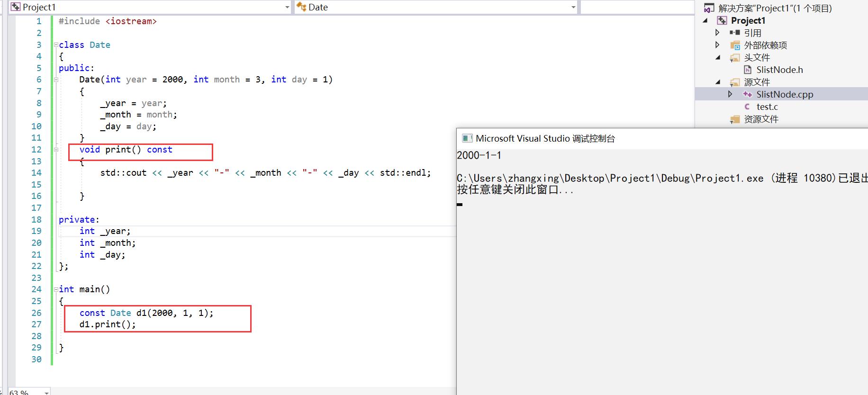868x395 pixels.
Task: Collapse the main function code block
Action: pyautogui.click(x=56, y=289)
